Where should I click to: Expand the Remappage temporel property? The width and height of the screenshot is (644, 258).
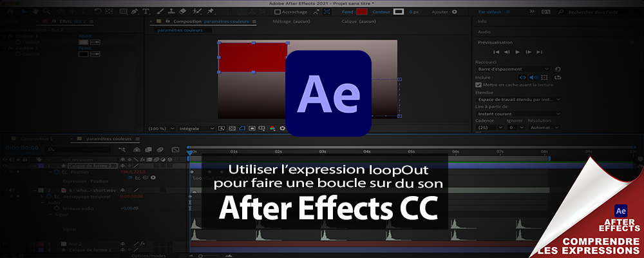point(42,197)
